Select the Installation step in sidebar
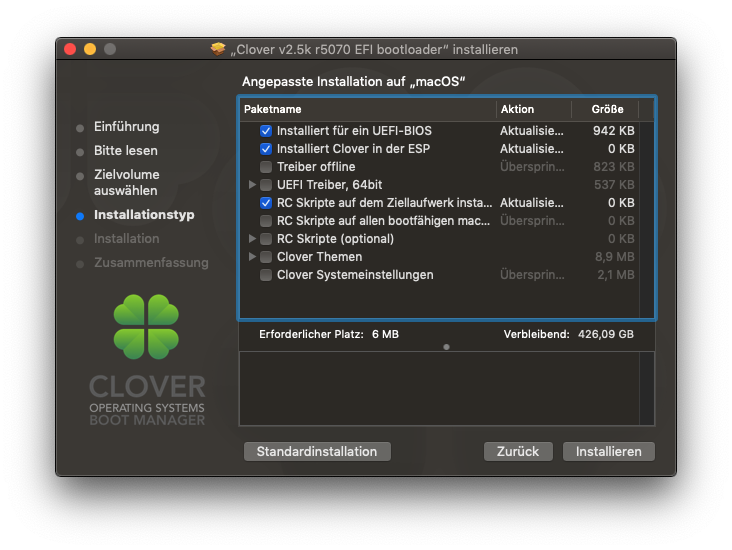732x550 pixels. tap(127, 239)
